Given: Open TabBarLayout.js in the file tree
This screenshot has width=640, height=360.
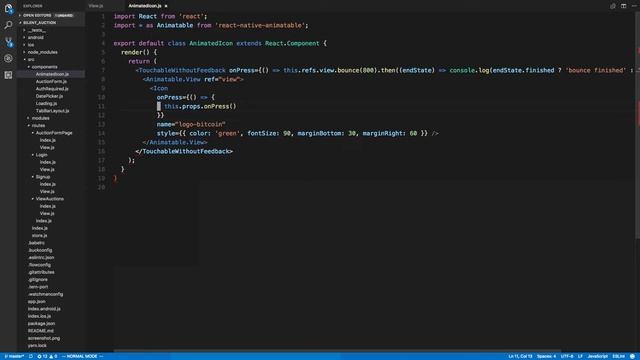Looking at the screenshot, I should 52,111.
